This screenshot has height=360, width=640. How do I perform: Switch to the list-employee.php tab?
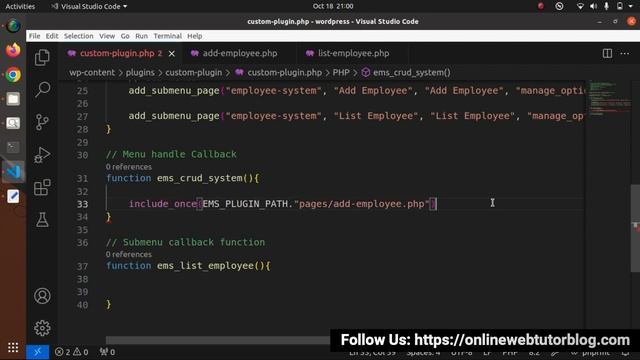353,53
